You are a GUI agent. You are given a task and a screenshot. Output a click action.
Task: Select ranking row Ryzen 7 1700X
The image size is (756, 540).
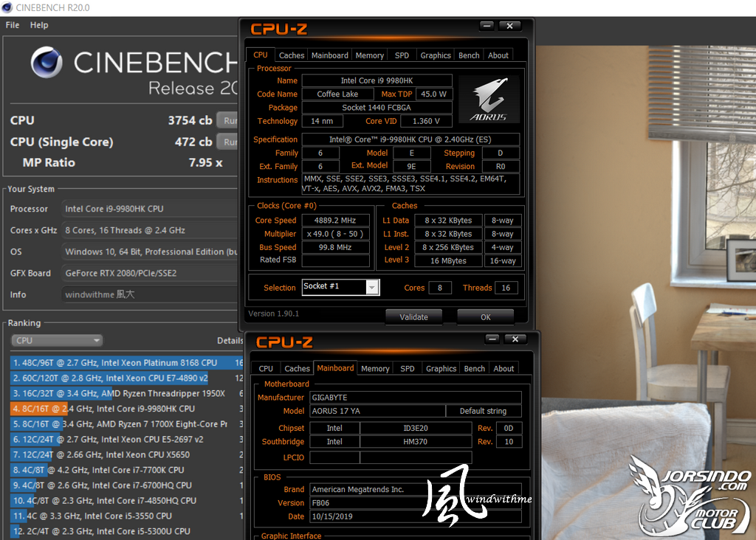(126, 424)
